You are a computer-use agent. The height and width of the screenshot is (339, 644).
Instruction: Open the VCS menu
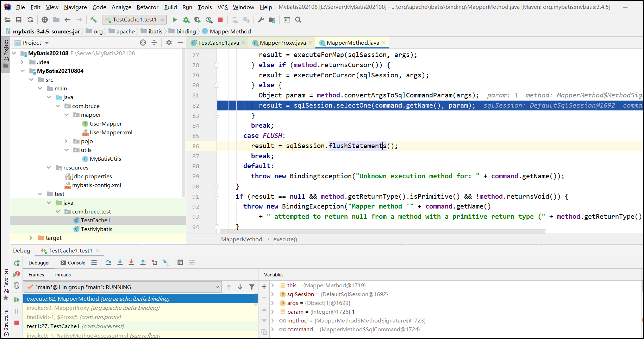click(223, 7)
